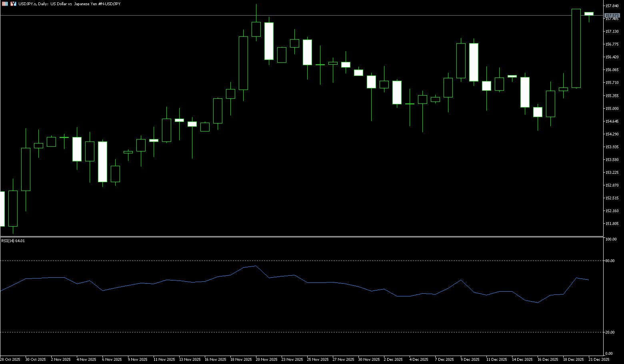
Task: Click the 155.000 price scale label
Action: 612,108
